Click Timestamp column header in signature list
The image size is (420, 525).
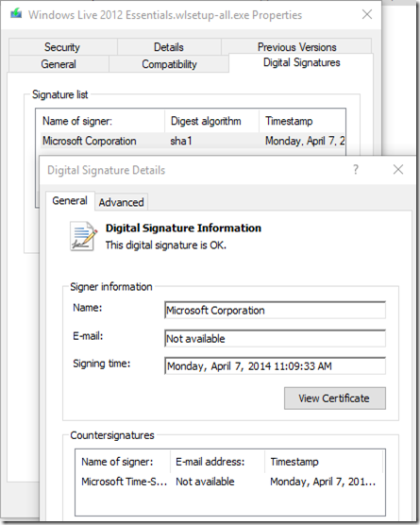coord(302,121)
